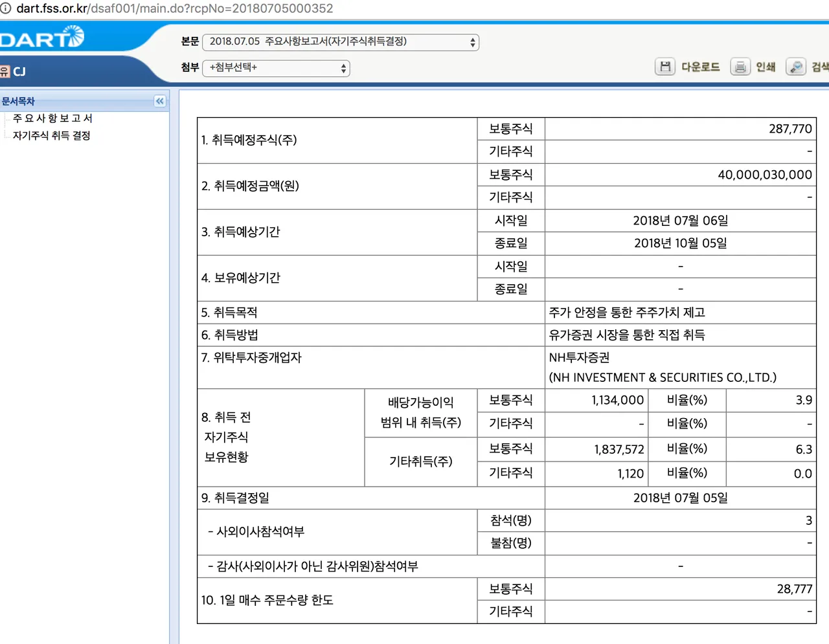Click the site info icon in the address bar
Image resolution: width=829 pixels, height=644 pixels.
(6, 8)
